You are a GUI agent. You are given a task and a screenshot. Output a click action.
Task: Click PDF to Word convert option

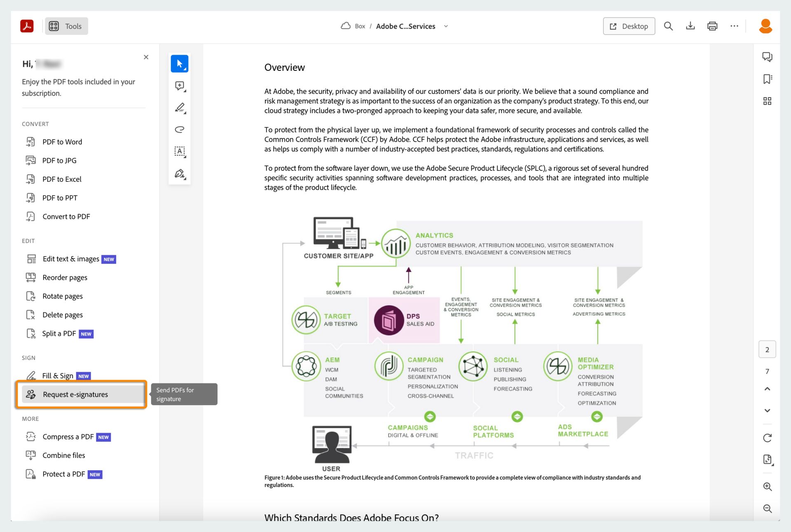(x=62, y=141)
